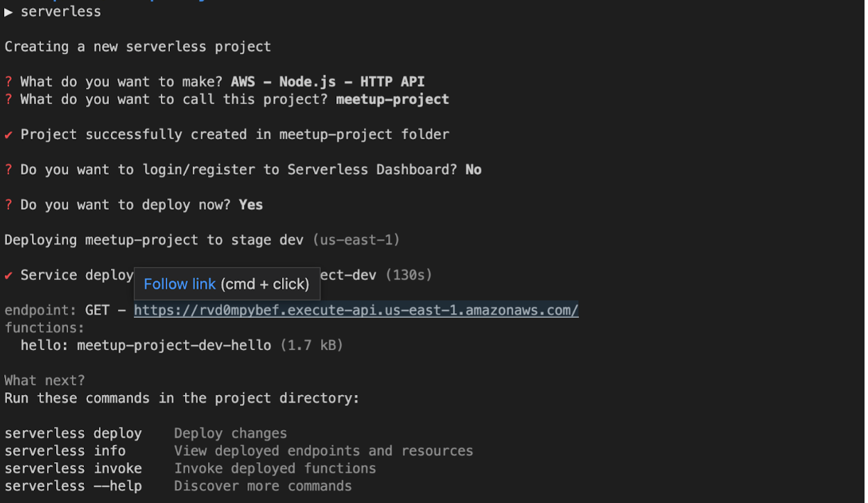Click the "serverless deploy" command text
The height and width of the screenshot is (503, 868).
73,434
